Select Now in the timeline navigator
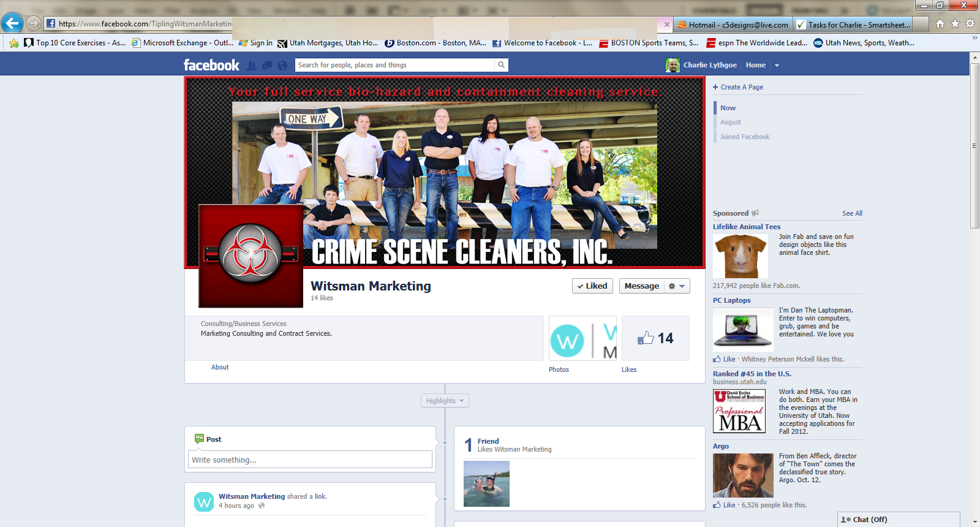The height and width of the screenshot is (527, 980). pos(728,108)
